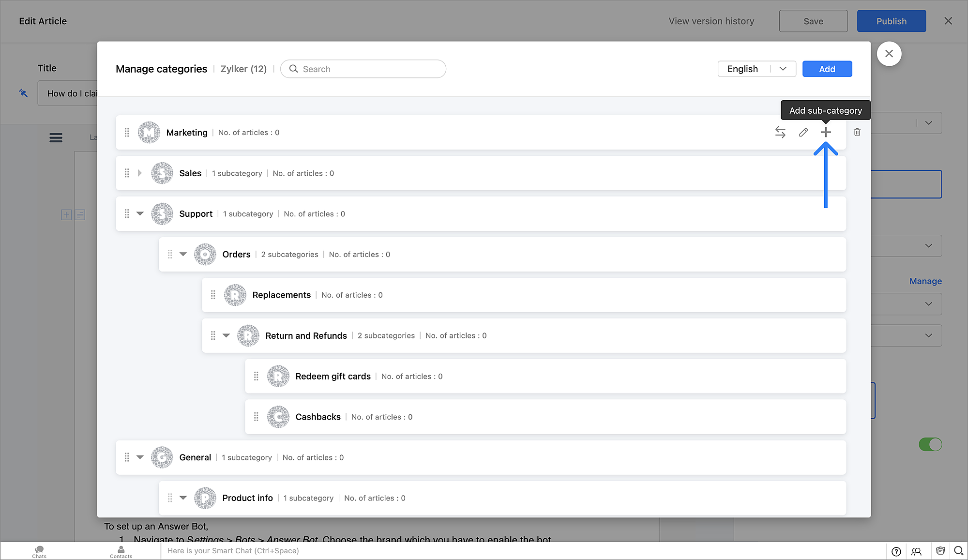Click the pencil edit icon for Marketing
The height and width of the screenshot is (560, 968).
[803, 132]
